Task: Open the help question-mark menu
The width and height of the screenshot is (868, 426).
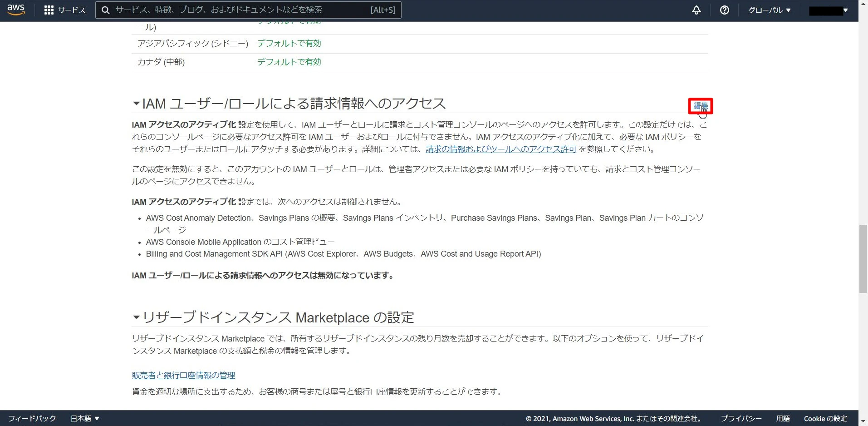Action: (x=725, y=10)
